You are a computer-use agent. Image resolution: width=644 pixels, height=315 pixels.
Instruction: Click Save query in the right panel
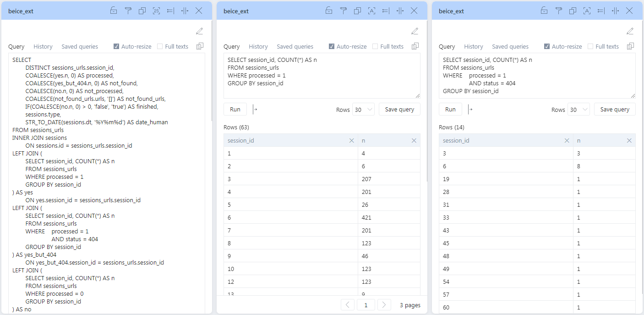pyautogui.click(x=615, y=109)
